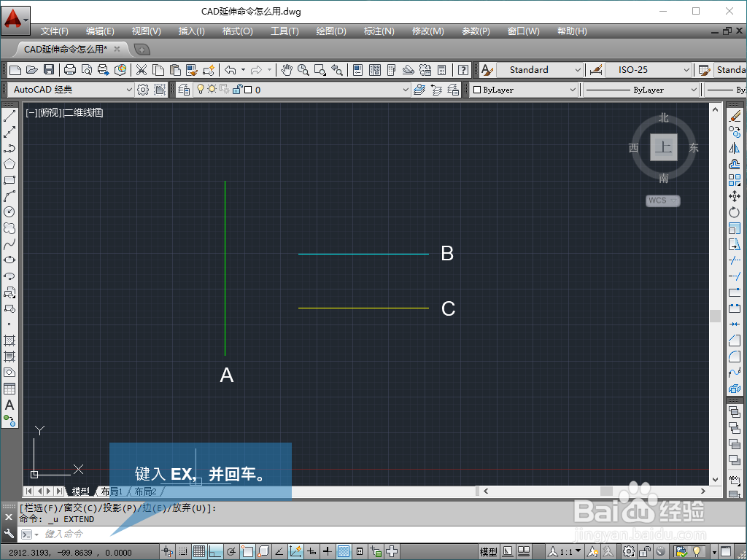
Task: Select the Trim modify tool
Action: click(x=735, y=260)
